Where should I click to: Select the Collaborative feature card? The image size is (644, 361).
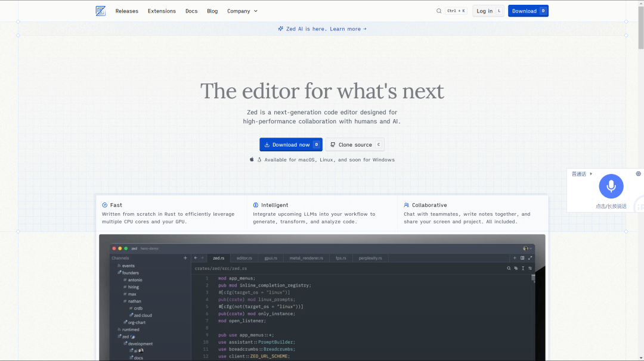coord(473,213)
